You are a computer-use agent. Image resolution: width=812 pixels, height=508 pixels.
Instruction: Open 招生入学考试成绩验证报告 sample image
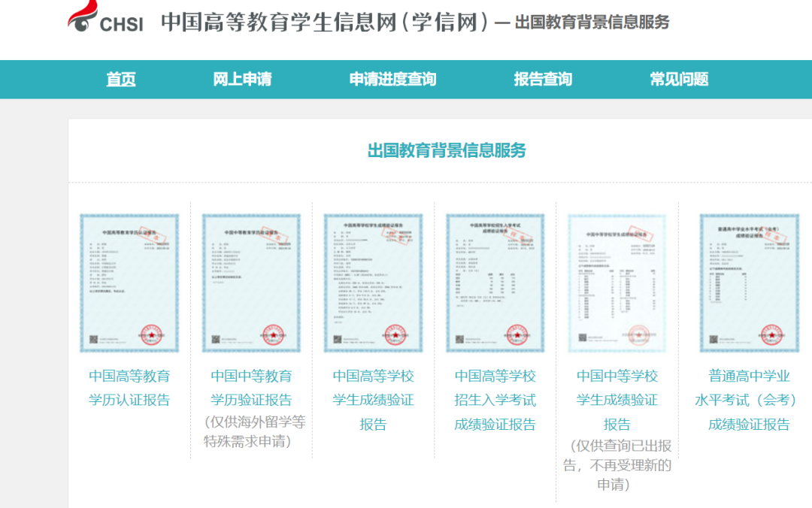click(x=495, y=283)
